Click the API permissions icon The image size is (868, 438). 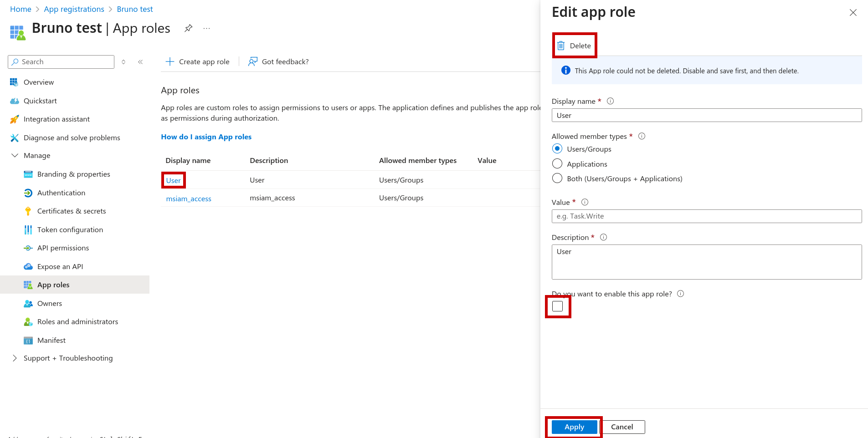click(28, 248)
